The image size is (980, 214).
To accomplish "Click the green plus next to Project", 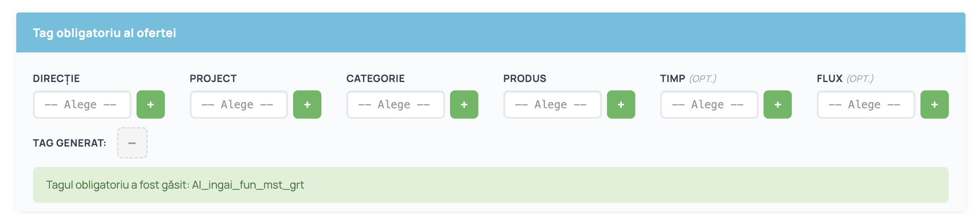I will tap(307, 105).
